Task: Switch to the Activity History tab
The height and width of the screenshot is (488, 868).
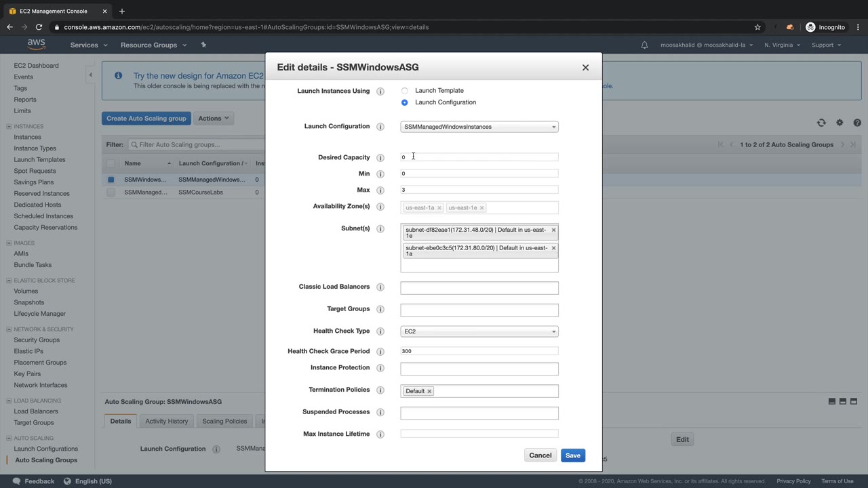Action: click(167, 421)
